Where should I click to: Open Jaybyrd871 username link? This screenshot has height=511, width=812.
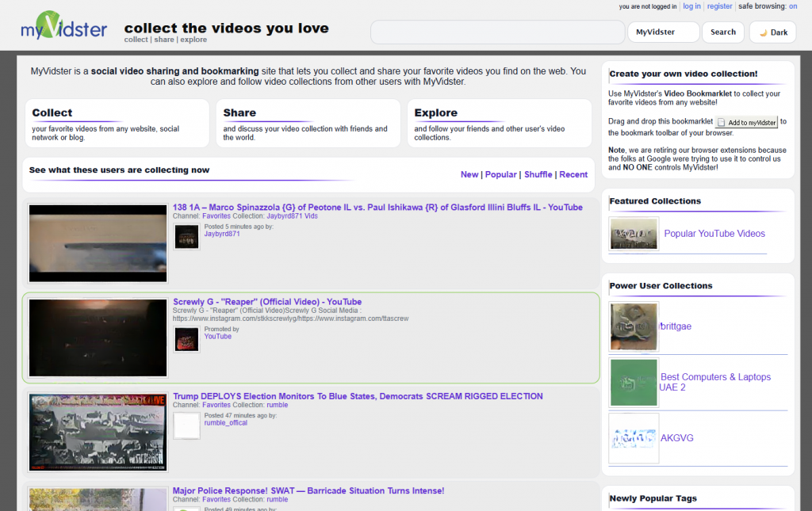coord(222,234)
